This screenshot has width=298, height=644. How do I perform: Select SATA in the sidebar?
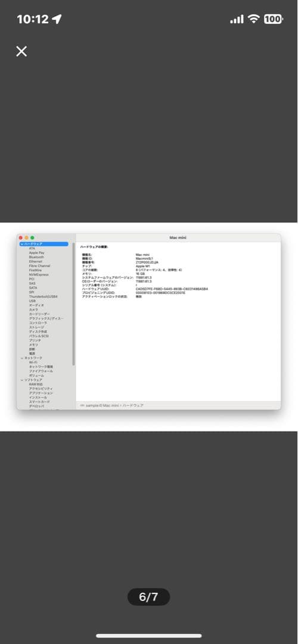tap(33, 288)
